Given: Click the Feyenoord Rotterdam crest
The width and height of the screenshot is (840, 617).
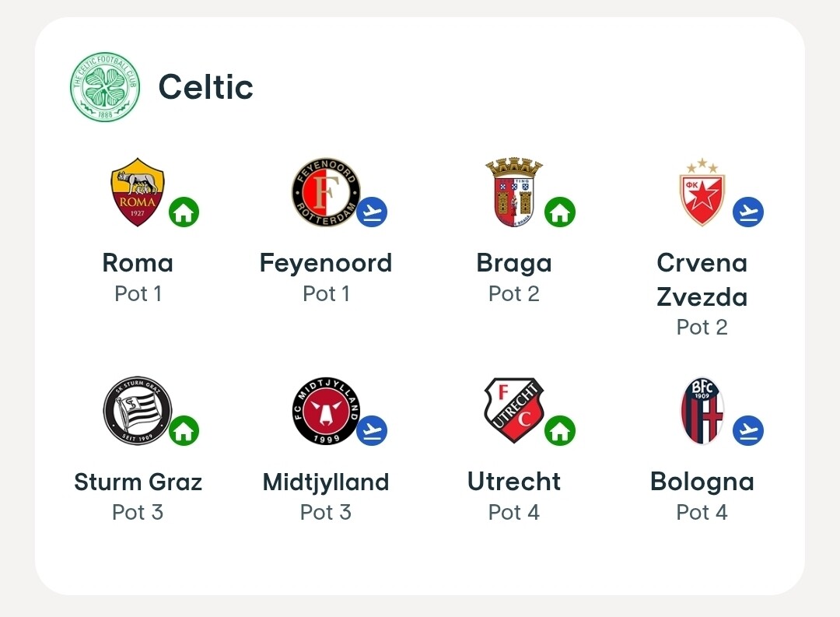Looking at the screenshot, I should 326,192.
